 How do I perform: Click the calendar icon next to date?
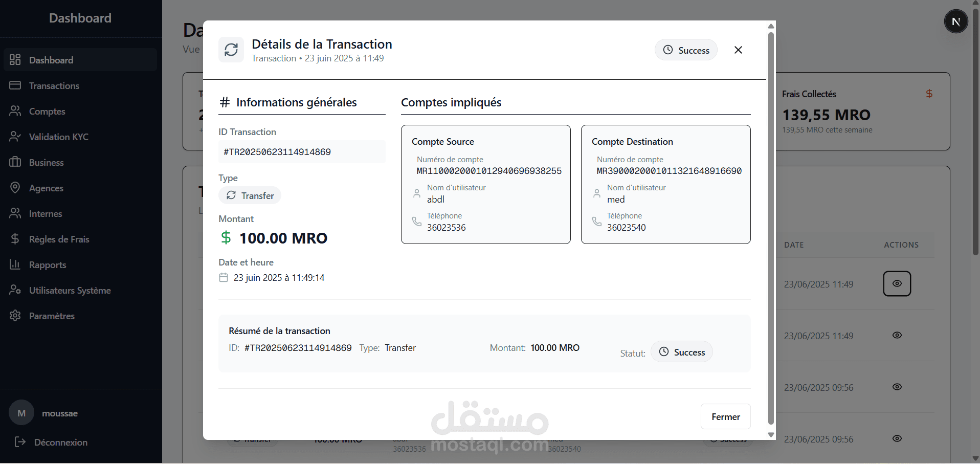(224, 277)
